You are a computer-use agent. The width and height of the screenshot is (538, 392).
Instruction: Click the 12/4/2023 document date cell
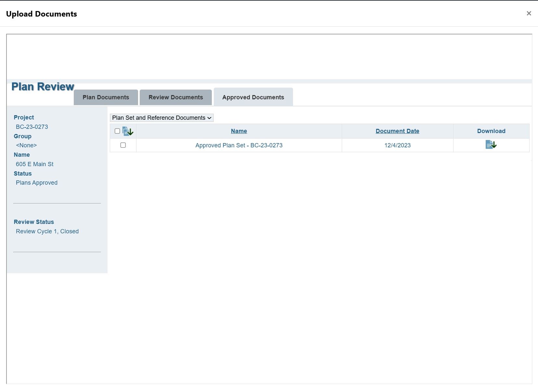tap(397, 145)
